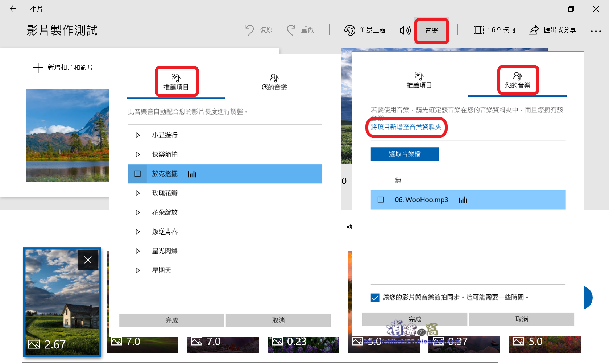Open 將項目新增至音樂資料夾 link
Viewport: 609px width, 364px height.
[406, 127]
